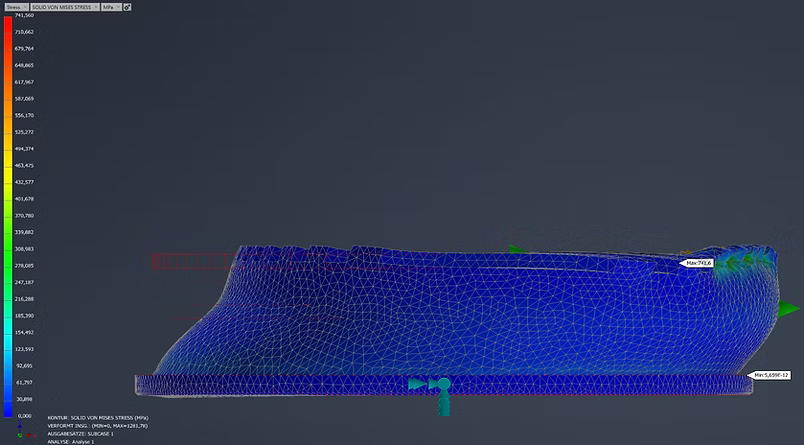Open the SOLID VON MISES STRESS dropdown

pyautogui.click(x=64, y=6)
